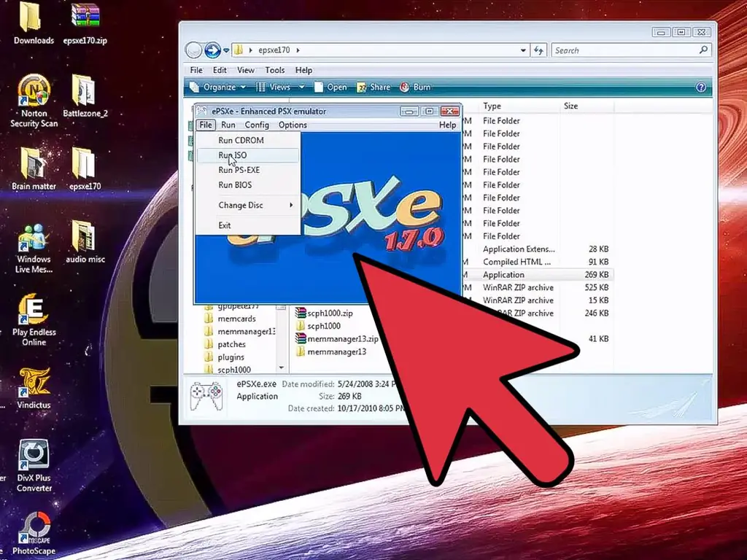Click the Burn button in Explorer toolbar
Image resolution: width=747 pixels, height=560 pixels.
pyautogui.click(x=415, y=87)
